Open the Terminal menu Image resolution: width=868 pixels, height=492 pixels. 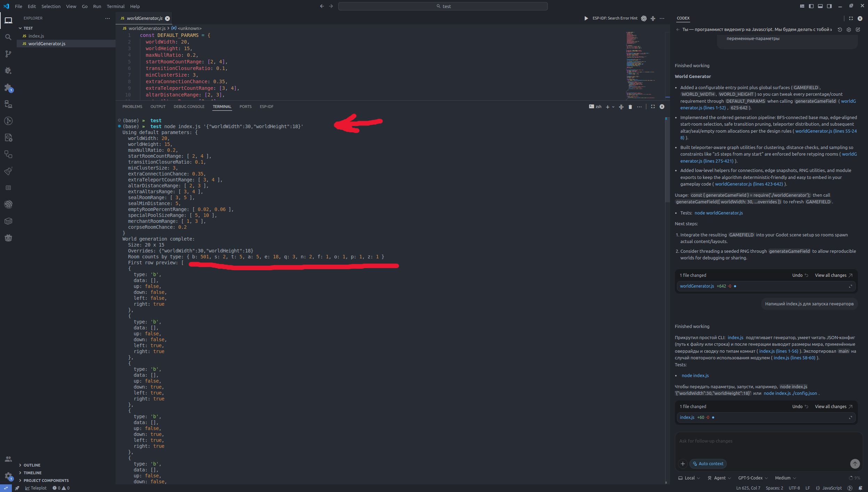(116, 6)
